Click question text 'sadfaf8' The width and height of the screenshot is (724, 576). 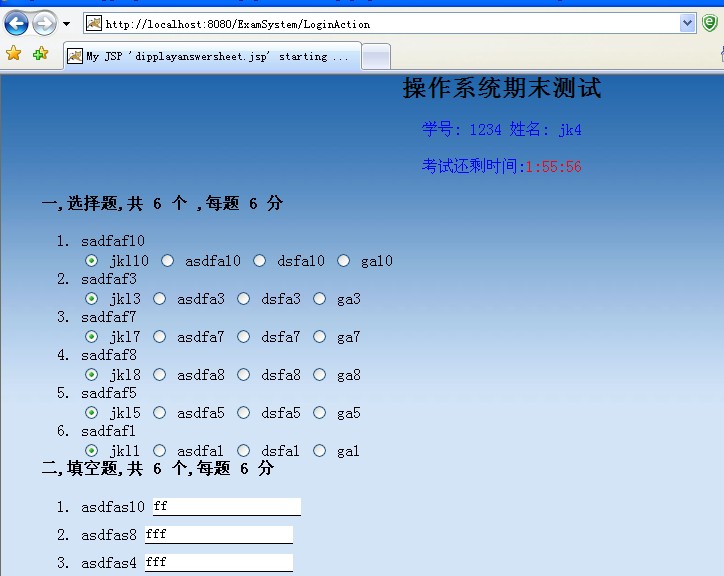[x=109, y=355]
